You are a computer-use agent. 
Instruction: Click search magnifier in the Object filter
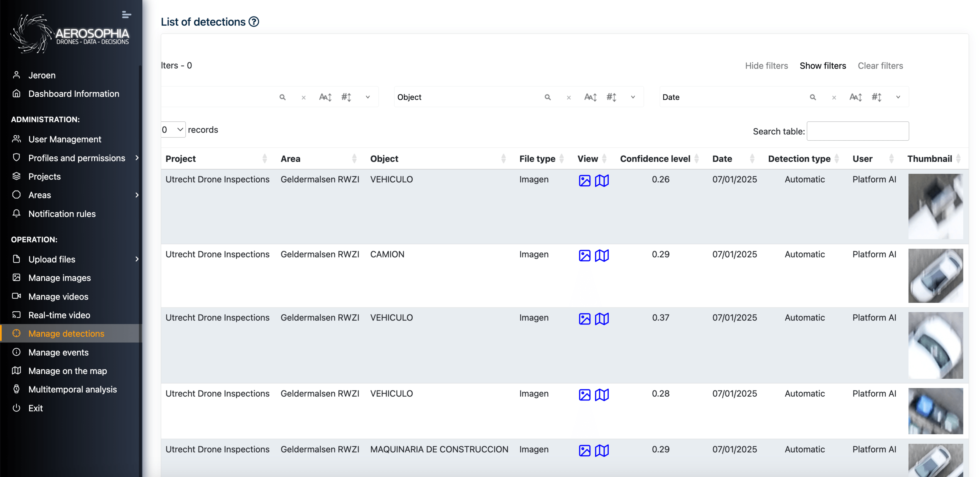[x=547, y=97]
